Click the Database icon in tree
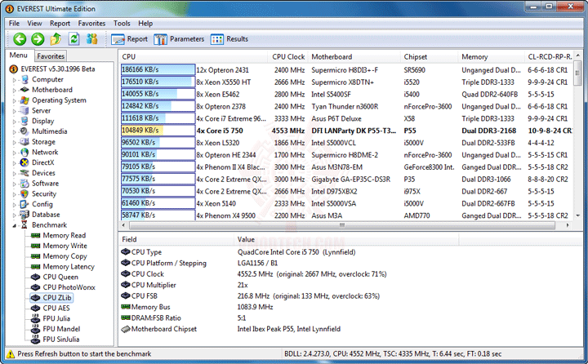Screen dimensions: 588x364 point(24,215)
